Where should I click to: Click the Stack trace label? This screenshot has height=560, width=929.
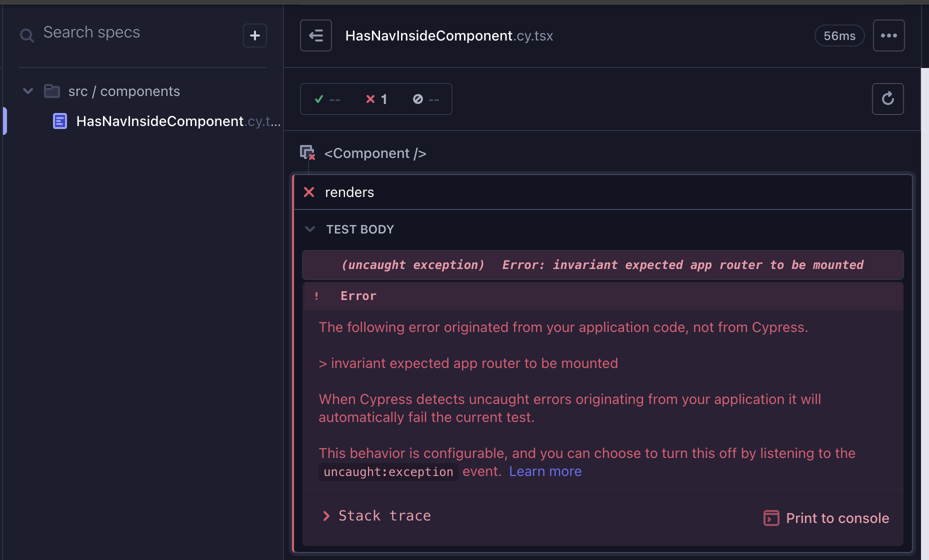[384, 516]
